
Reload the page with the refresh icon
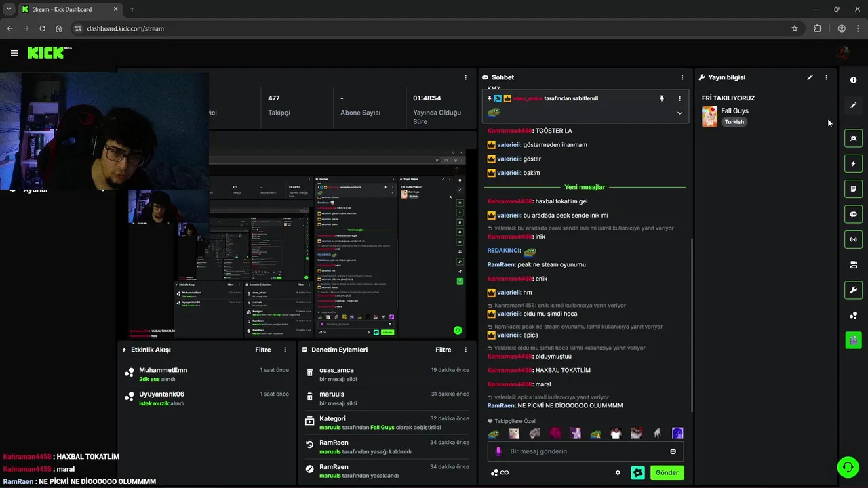[x=42, y=28]
